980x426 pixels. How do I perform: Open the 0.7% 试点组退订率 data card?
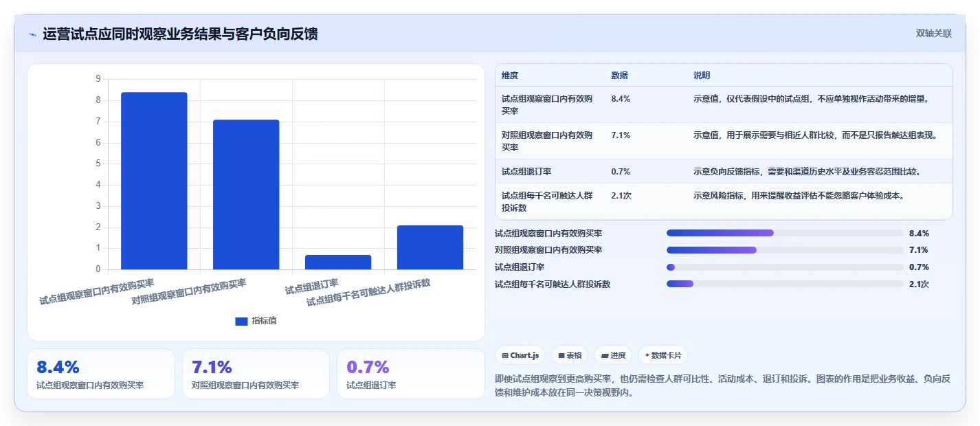click(411, 374)
